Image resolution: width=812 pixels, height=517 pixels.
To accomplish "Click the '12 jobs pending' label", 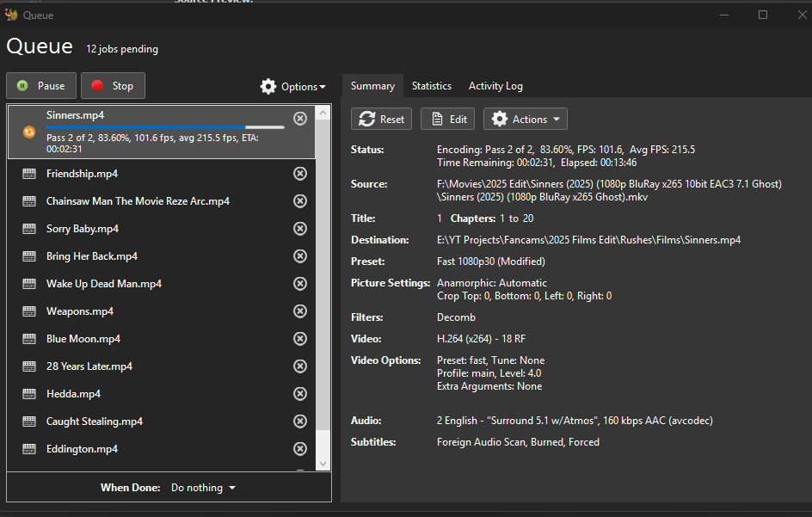I will pos(122,49).
